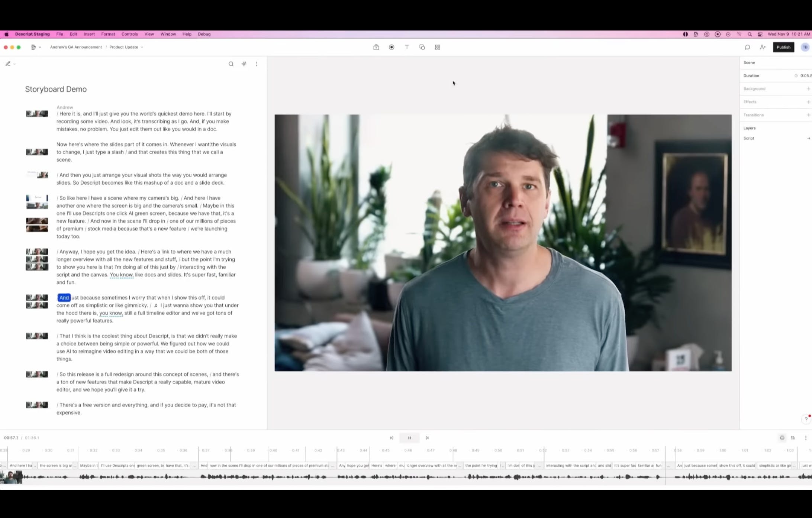812x518 pixels.
Task: Click the record button in top toolbar
Action: (391, 47)
